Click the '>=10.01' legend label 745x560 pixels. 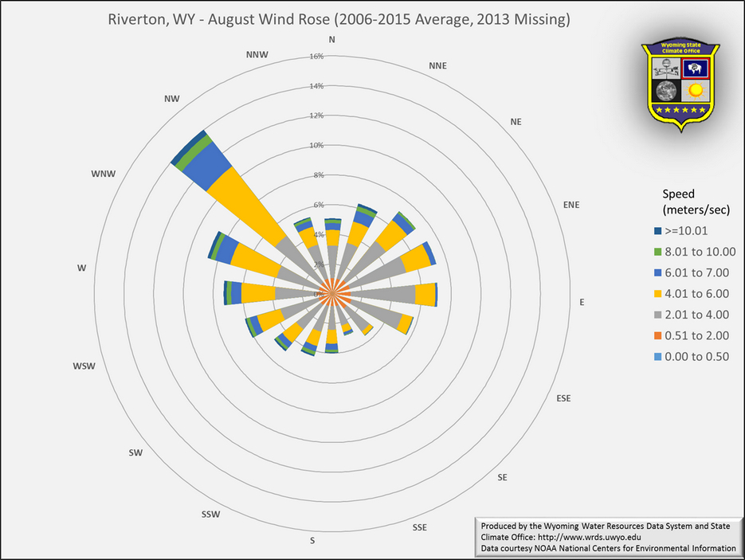point(686,231)
